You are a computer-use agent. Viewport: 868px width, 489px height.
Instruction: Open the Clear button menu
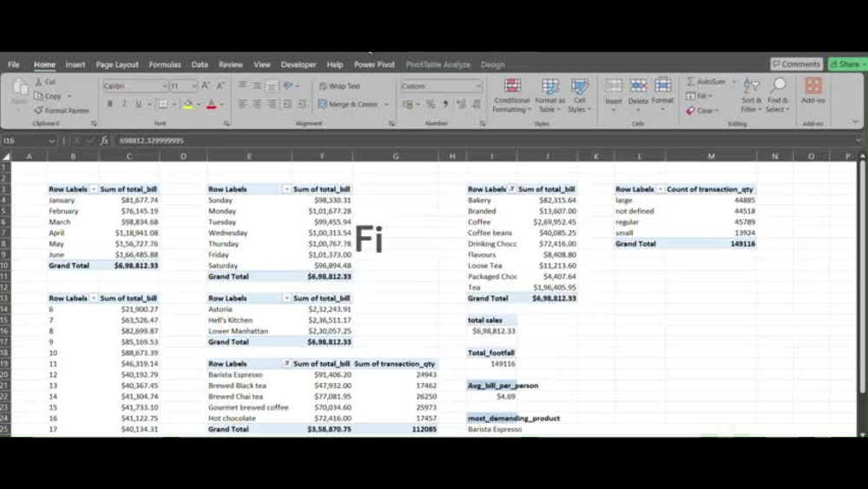click(x=702, y=110)
